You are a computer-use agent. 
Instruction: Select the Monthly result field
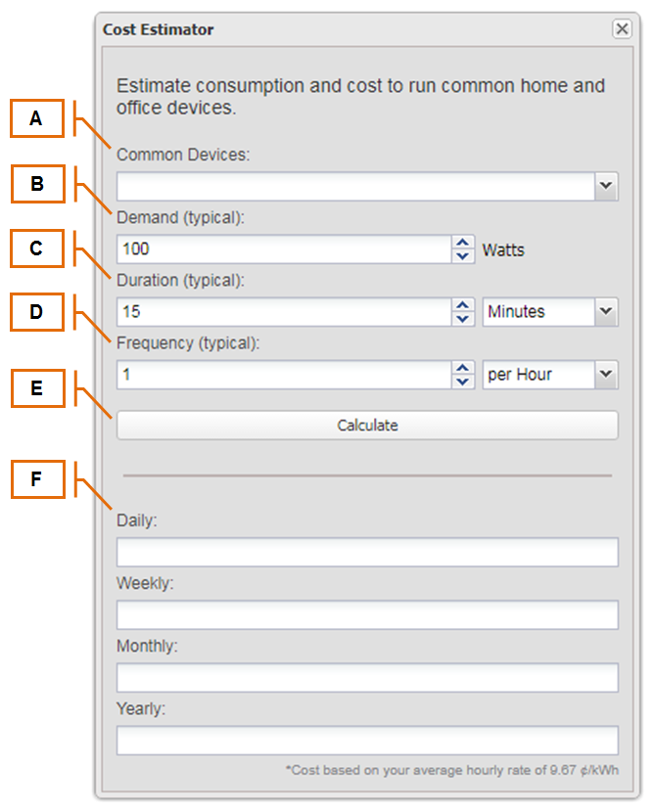367,677
